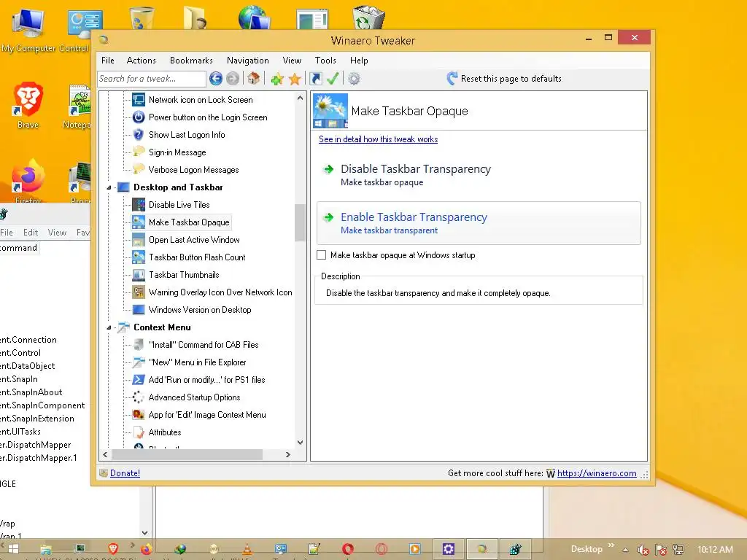Click the tree scroll up arrow

tap(300, 98)
